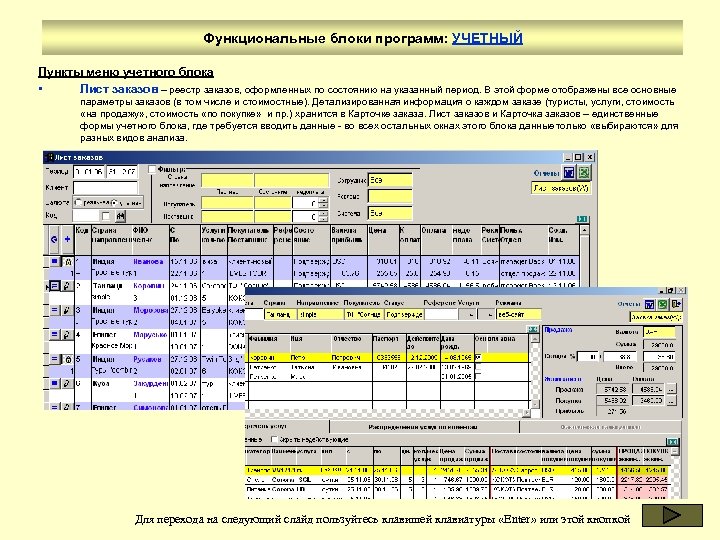This screenshot has height=540, width=720.
Task: Click the green Excel export icon above the orders table
Action: [582, 219]
